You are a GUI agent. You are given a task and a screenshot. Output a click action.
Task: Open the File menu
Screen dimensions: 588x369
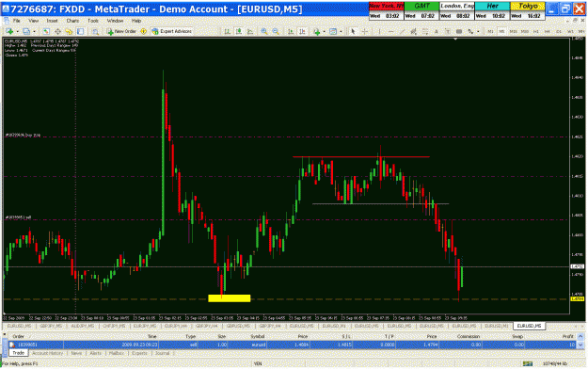(17, 21)
